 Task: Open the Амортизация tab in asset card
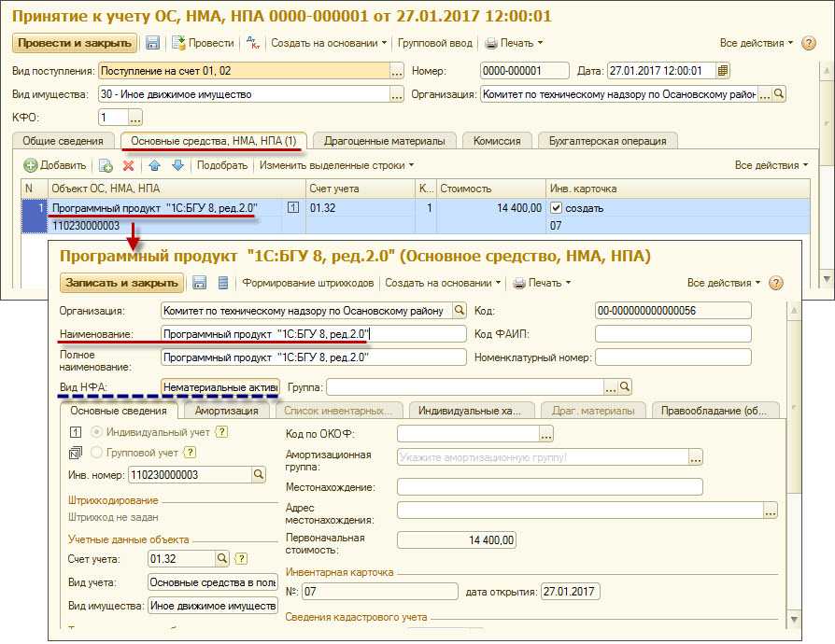click(x=226, y=411)
